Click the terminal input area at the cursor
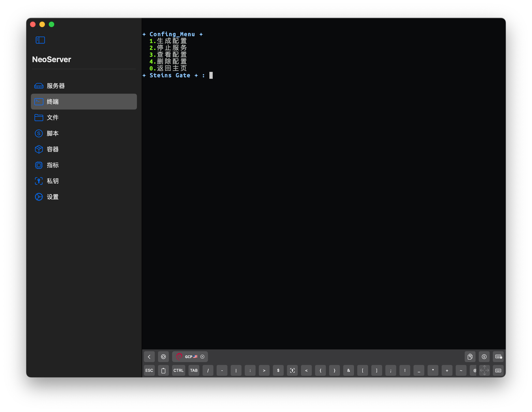The image size is (532, 412). pos(211,75)
